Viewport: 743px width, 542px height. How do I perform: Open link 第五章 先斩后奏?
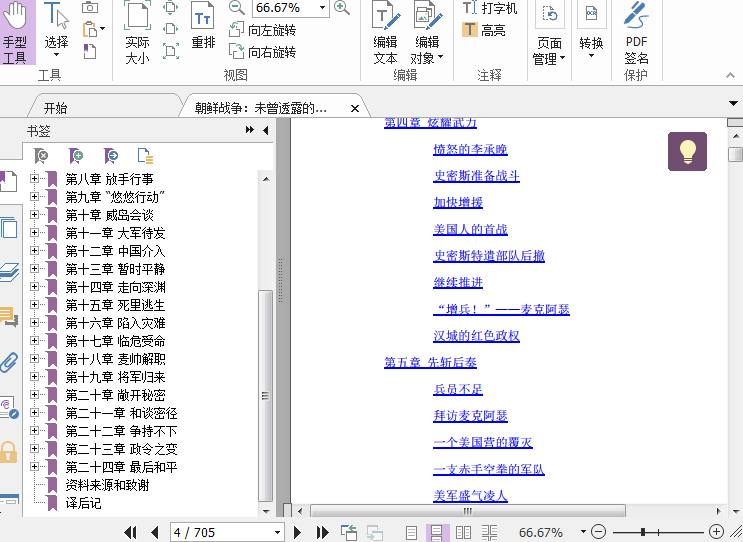430,362
